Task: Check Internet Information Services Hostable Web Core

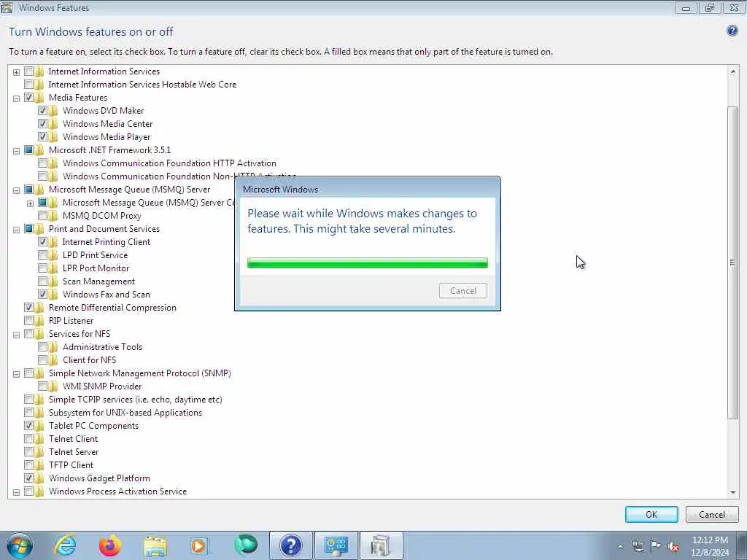Action: tap(28, 85)
